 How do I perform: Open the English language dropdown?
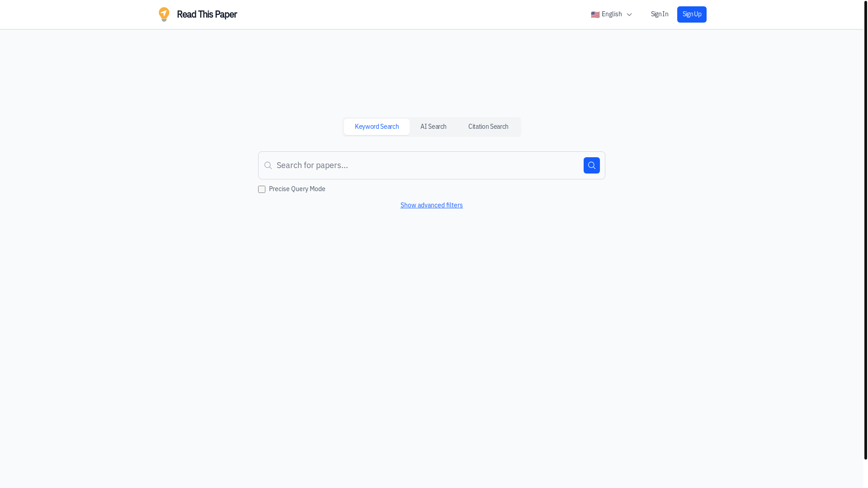pyautogui.click(x=612, y=14)
